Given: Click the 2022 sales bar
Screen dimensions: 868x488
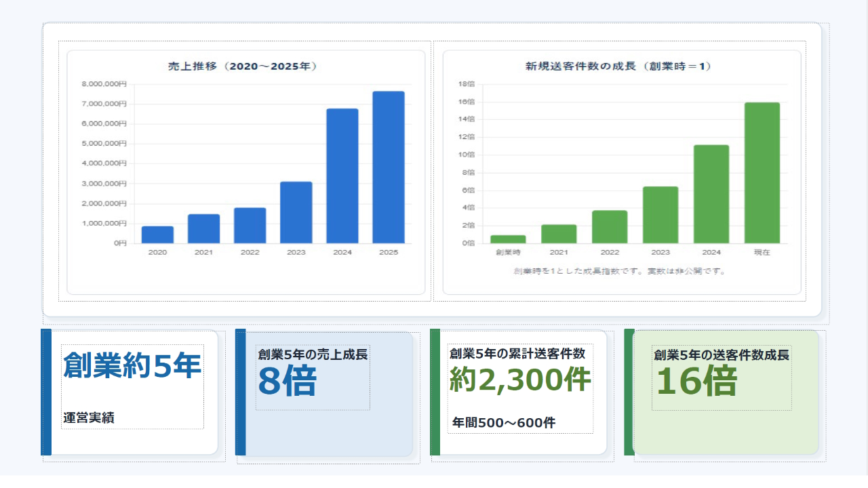Looking at the screenshot, I should pos(250,225).
